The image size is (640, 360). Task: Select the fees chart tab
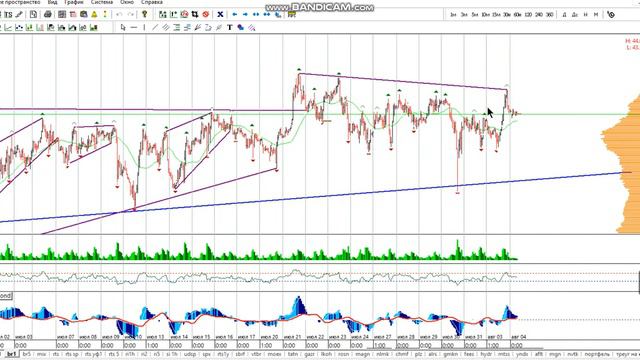[469, 354]
